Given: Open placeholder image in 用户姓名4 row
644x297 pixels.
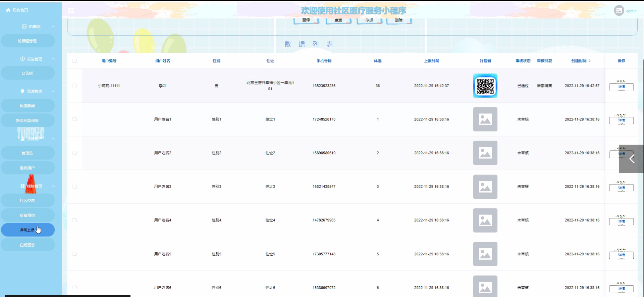Looking at the screenshot, I should click(x=485, y=220).
